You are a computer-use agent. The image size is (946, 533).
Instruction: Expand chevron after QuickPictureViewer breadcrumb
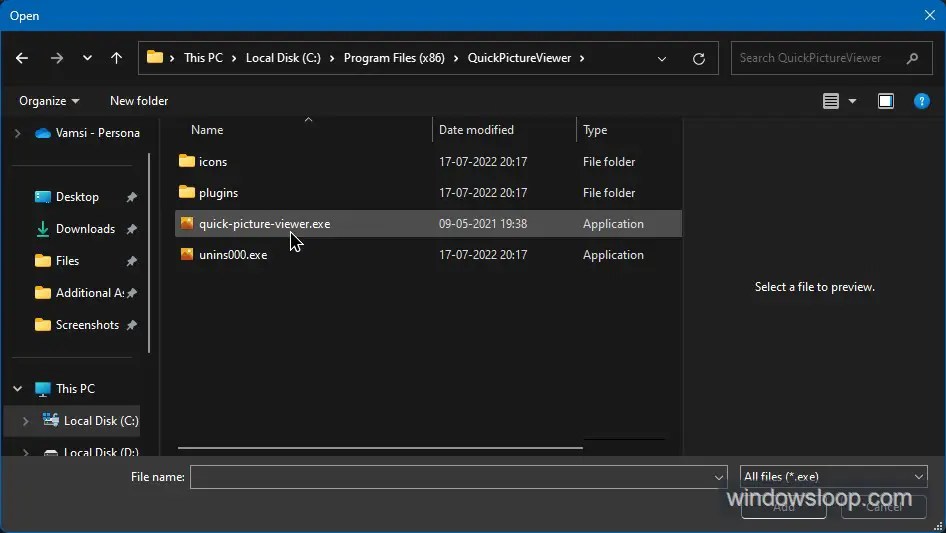pos(582,59)
